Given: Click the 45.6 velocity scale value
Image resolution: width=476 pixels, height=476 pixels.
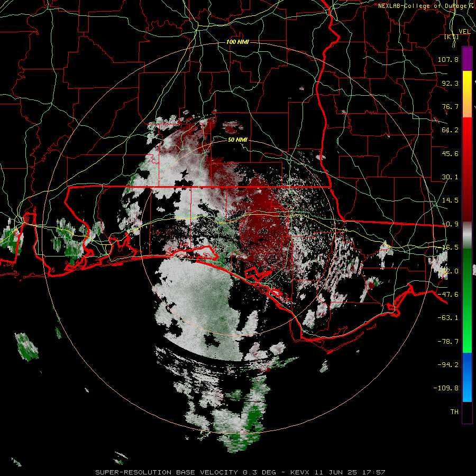Looking at the screenshot, I should (x=450, y=153).
